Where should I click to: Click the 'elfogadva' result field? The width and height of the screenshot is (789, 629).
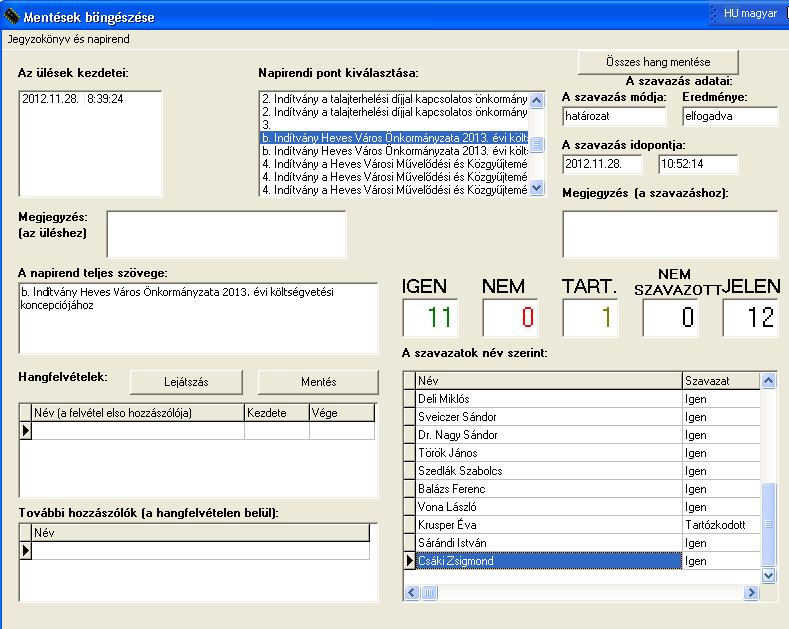[x=730, y=116]
